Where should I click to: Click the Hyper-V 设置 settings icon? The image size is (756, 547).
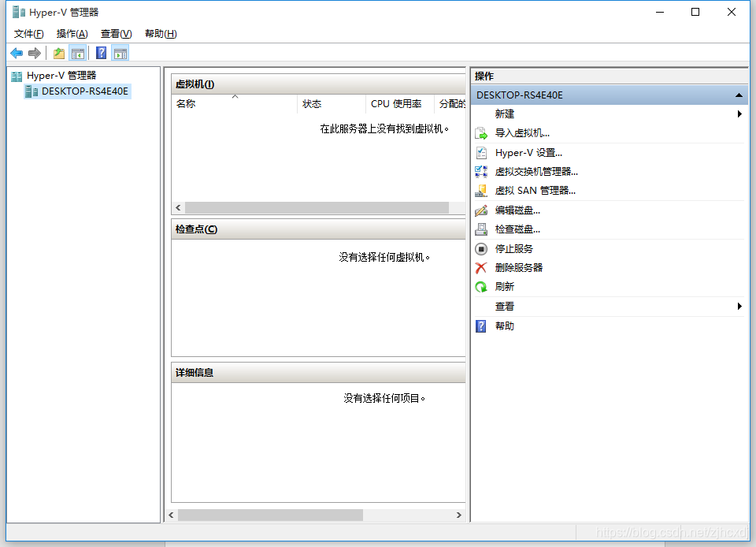[480, 153]
